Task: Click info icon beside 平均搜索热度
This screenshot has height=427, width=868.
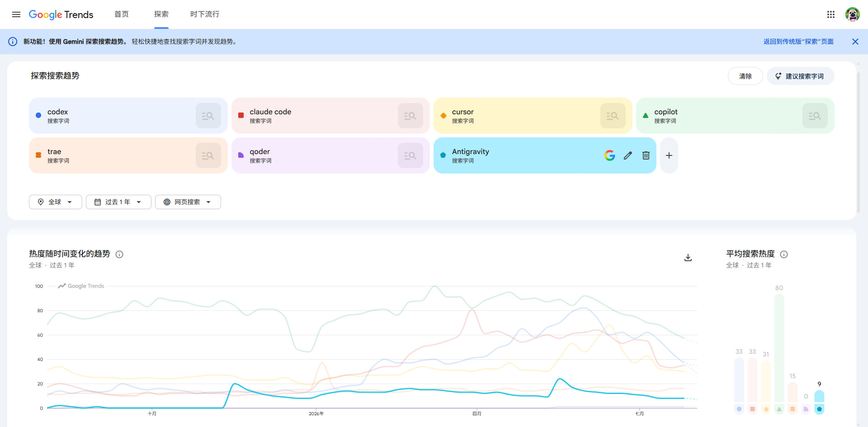Action: click(784, 254)
